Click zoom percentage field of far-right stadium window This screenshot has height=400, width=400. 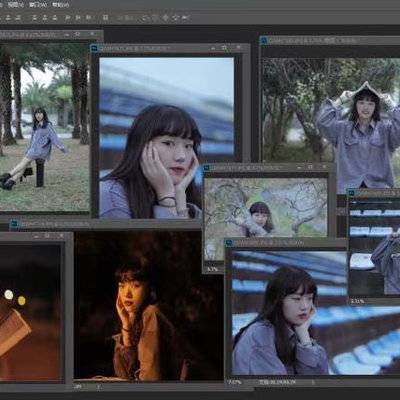click(357, 301)
